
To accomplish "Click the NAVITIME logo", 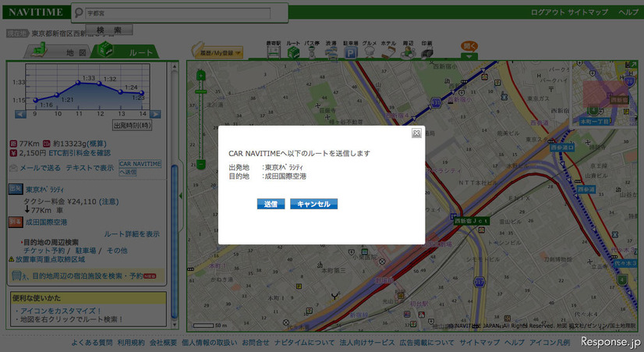I will (x=36, y=12).
